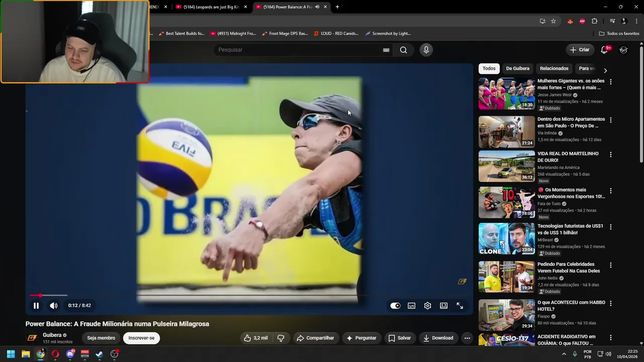Click the Download button
Screen dimensions: 644x362
[438, 338]
